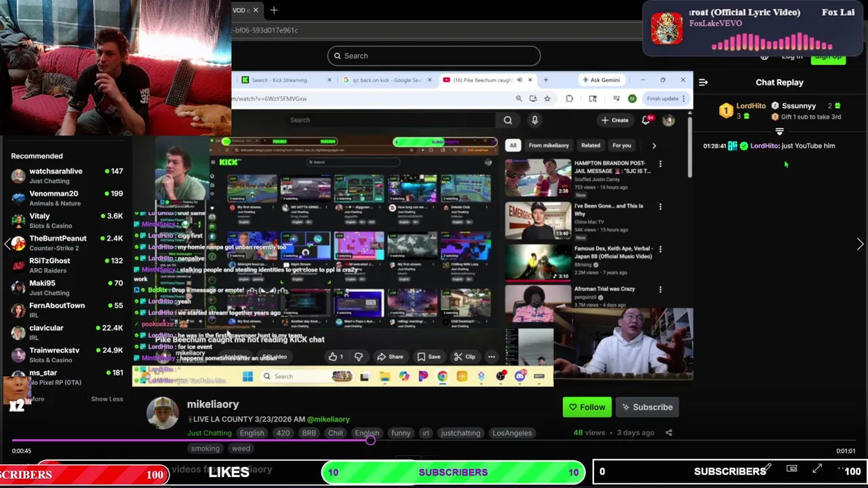
Task: Click the Windows Start icon in taskbar
Action: (x=248, y=376)
